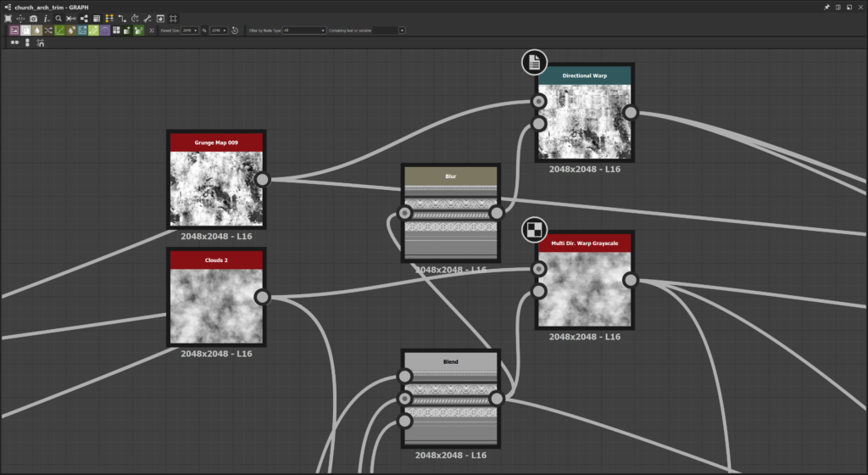This screenshot has height=475, width=868.
Task: Click the reset parent size button
Action: click(234, 31)
